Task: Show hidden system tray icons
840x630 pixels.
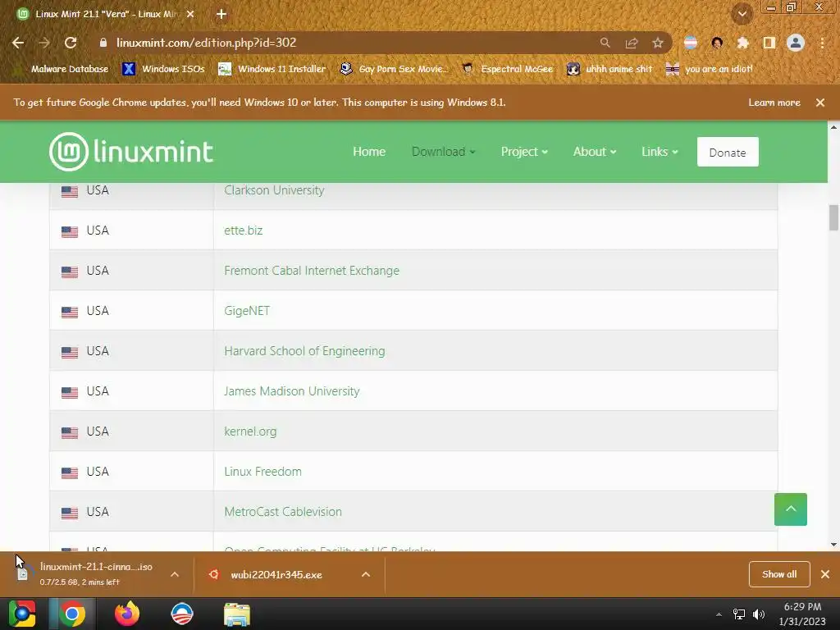Action: pyautogui.click(x=719, y=614)
